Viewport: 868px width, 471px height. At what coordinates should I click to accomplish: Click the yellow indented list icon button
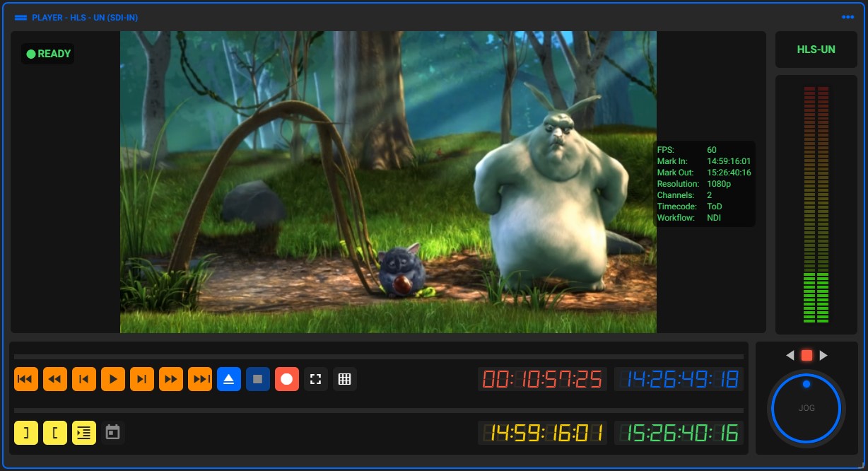tap(84, 433)
